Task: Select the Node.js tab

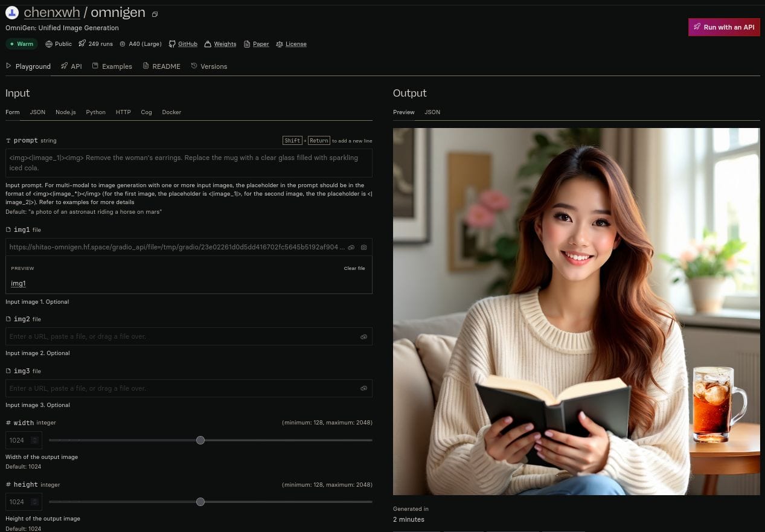Action: tap(65, 112)
